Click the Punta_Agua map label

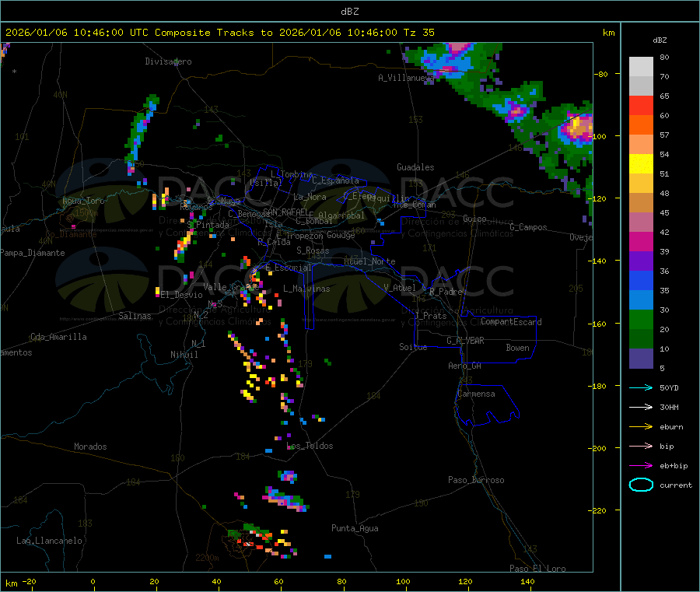[x=355, y=528]
